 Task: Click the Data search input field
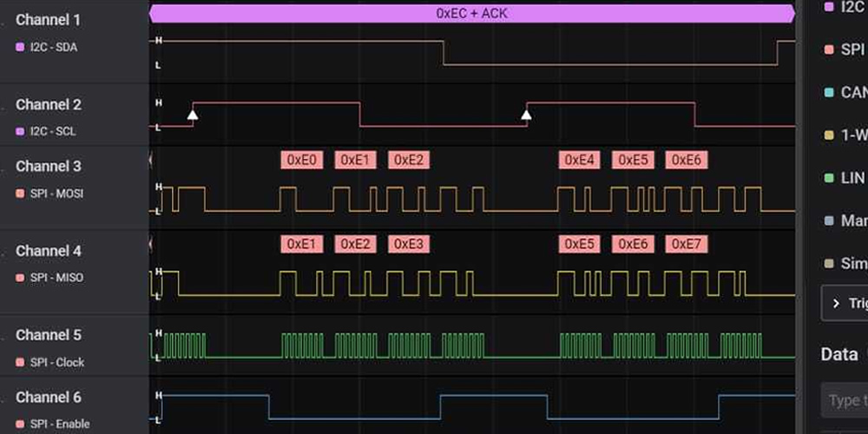coord(845,399)
